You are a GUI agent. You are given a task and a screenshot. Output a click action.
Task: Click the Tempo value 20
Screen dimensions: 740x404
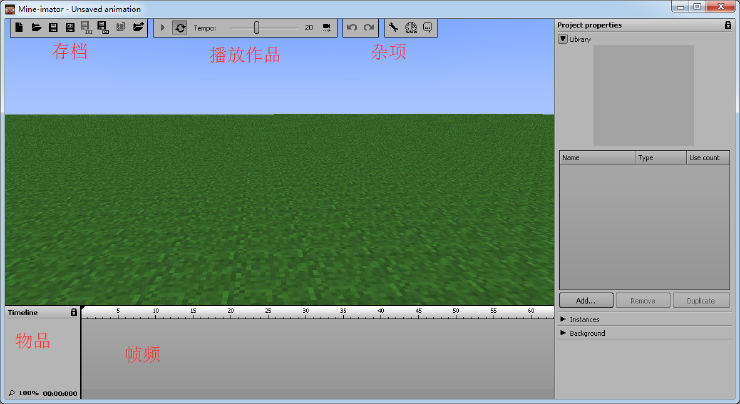pyautogui.click(x=309, y=28)
